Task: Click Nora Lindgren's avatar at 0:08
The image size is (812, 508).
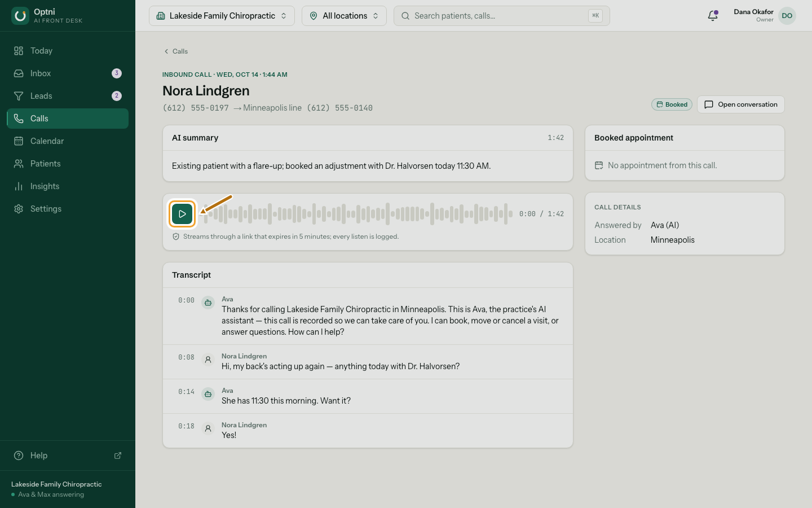Action: [208, 360]
